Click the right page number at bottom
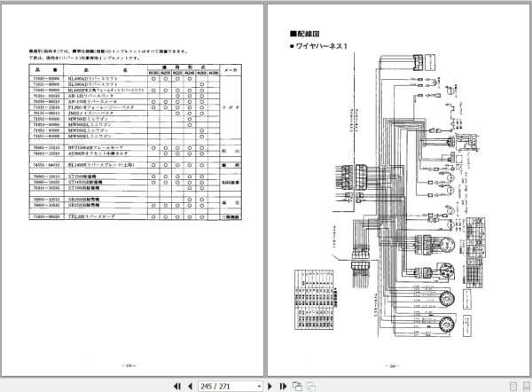 [393, 366]
